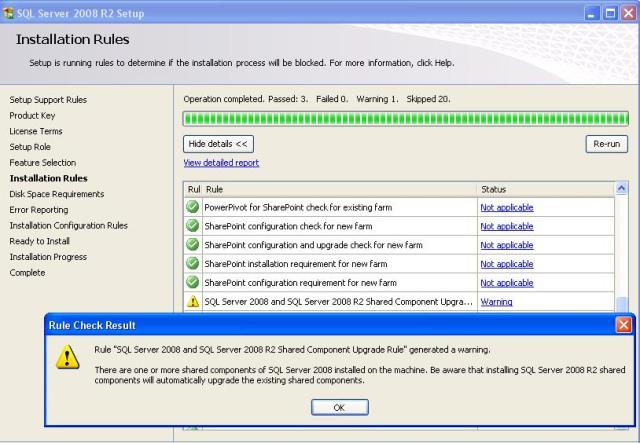This screenshot has height=443, width=640.
Task: Click the Shared Component Upgrade rule text
Action: click(338, 302)
